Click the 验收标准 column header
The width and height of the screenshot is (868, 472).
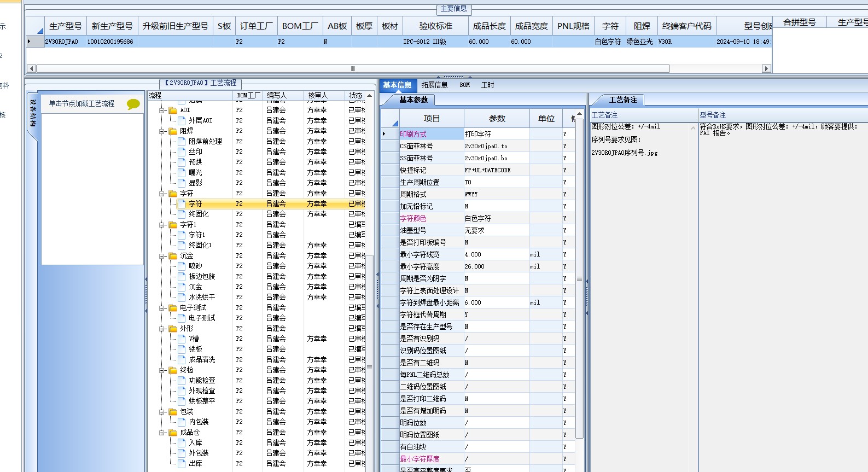436,26
